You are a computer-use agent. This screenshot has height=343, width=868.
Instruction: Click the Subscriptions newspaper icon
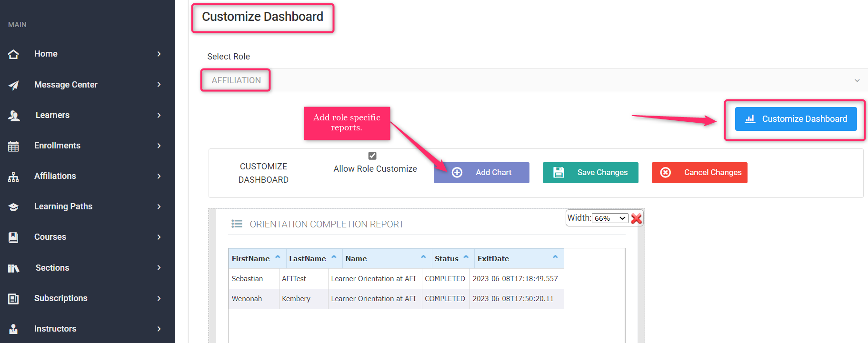(13, 299)
